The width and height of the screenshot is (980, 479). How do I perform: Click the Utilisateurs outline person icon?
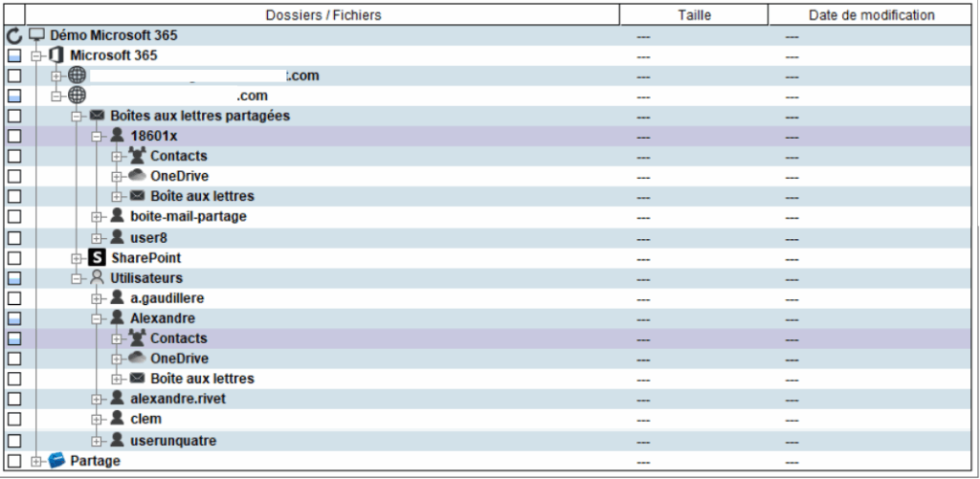[97, 277]
